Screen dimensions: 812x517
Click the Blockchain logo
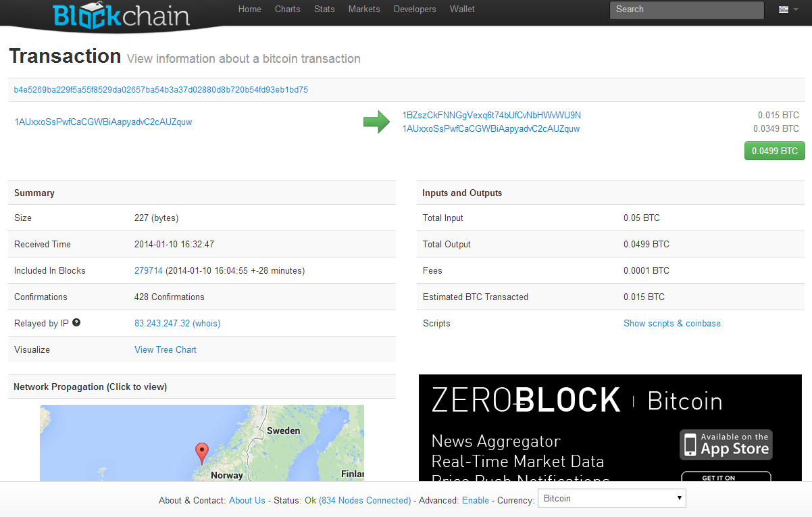(122, 15)
